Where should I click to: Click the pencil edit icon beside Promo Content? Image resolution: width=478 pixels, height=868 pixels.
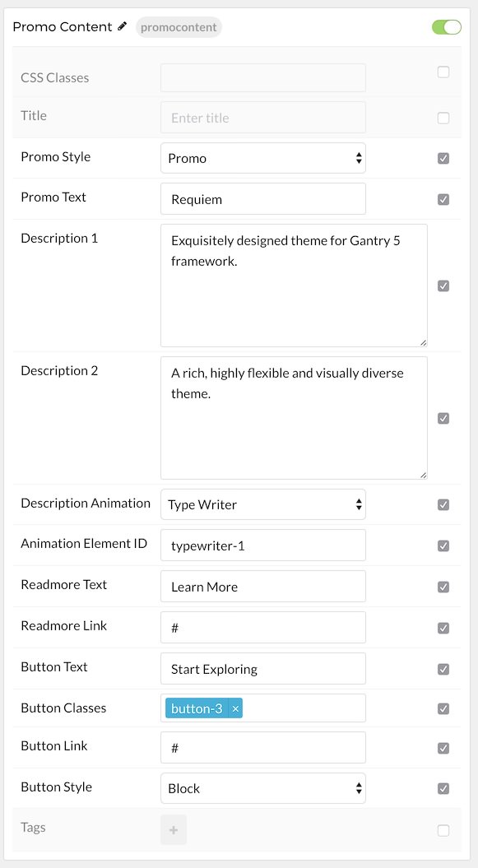pyautogui.click(x=123, y=26)
